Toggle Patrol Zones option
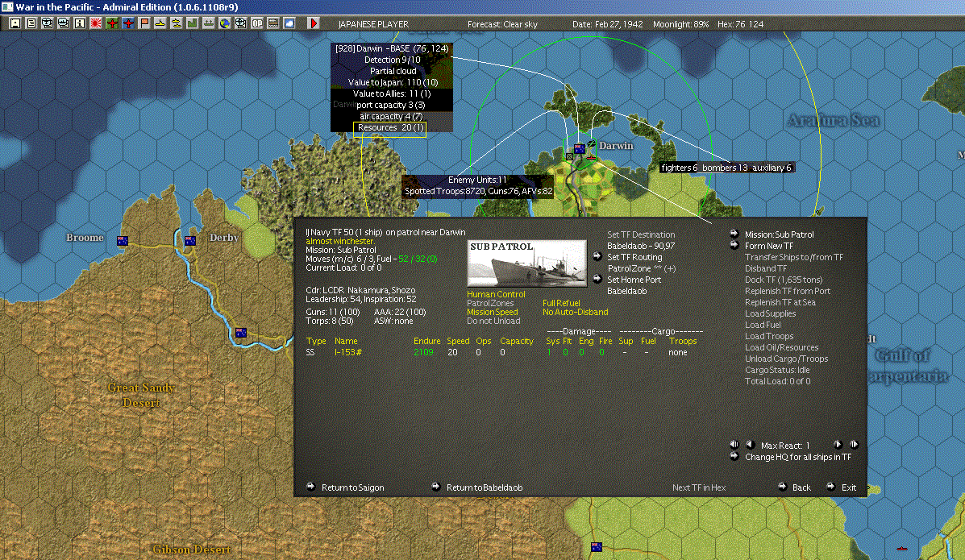This screenshot has width=965, height=560. coord(490,304)
